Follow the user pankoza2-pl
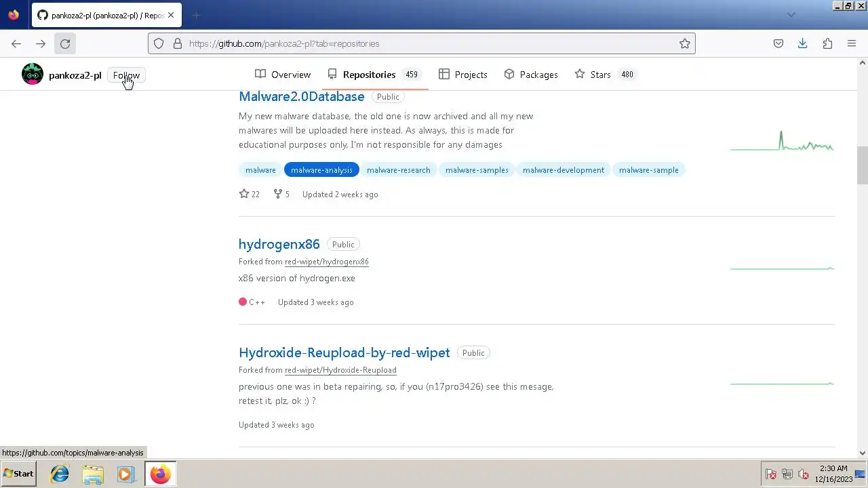 coord(126,75)
